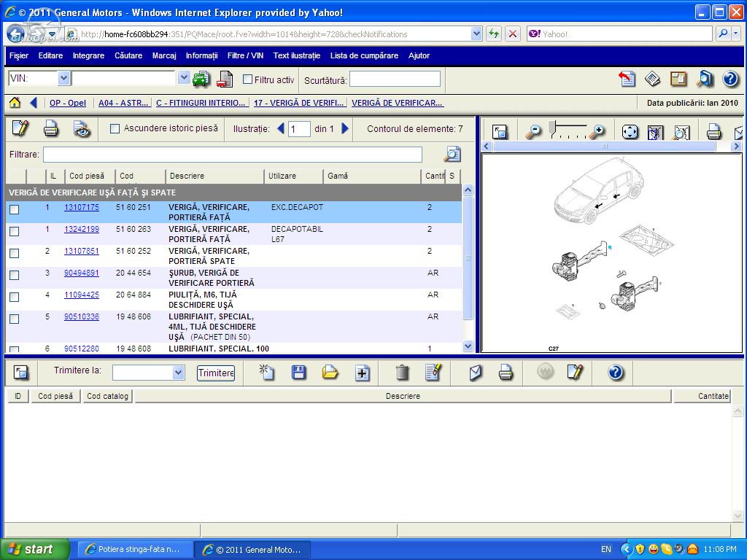Check the box for part 13107851
This screenshot has height=560, width=747.
point(15,253)
